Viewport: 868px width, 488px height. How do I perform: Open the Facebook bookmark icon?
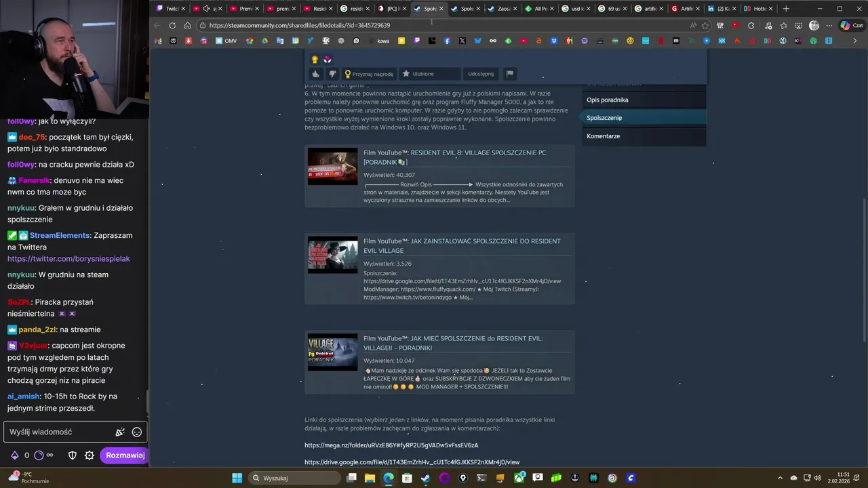pyautogui.click(x=447, y=41)
